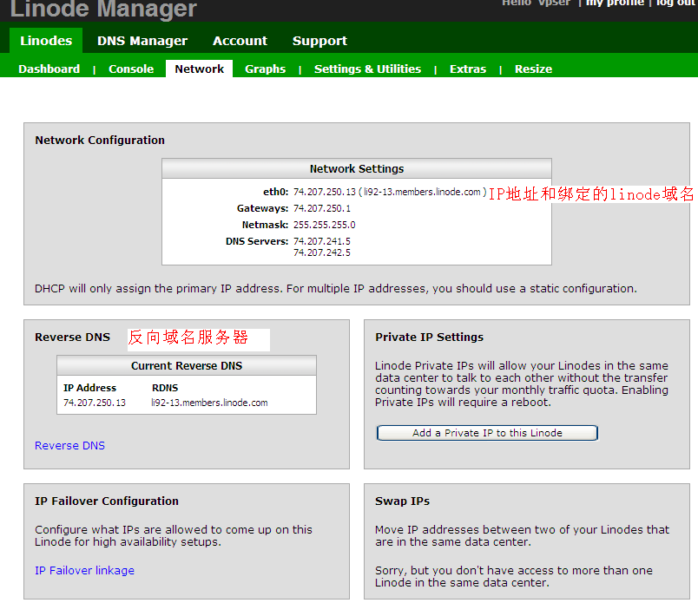
Task: Open the IP Failover linkage link
Action: (84, 571)
